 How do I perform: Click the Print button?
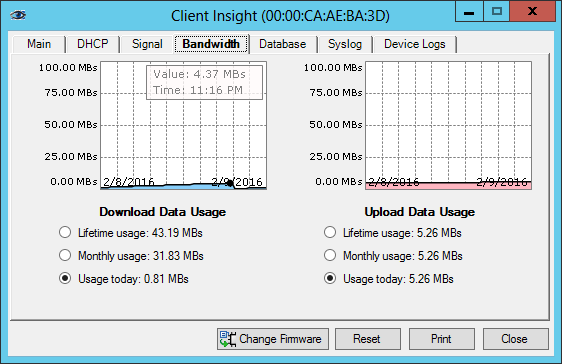(x=442, y=339)
